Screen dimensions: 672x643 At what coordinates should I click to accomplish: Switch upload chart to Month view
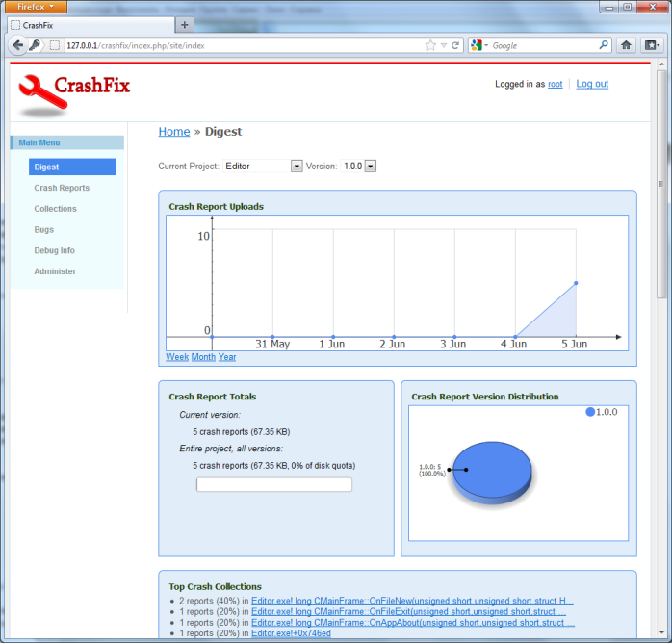(203, 357)
